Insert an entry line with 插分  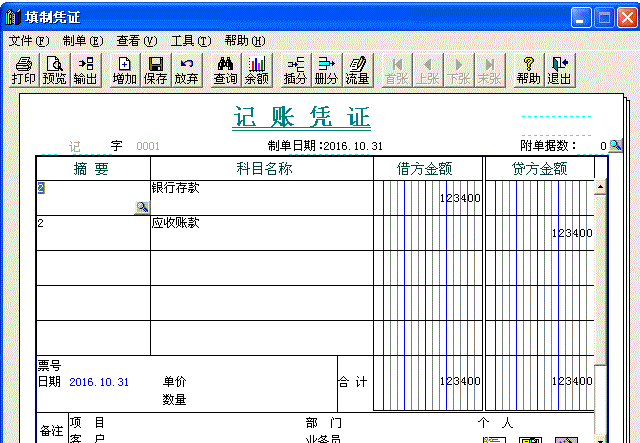tap(295, 70)
